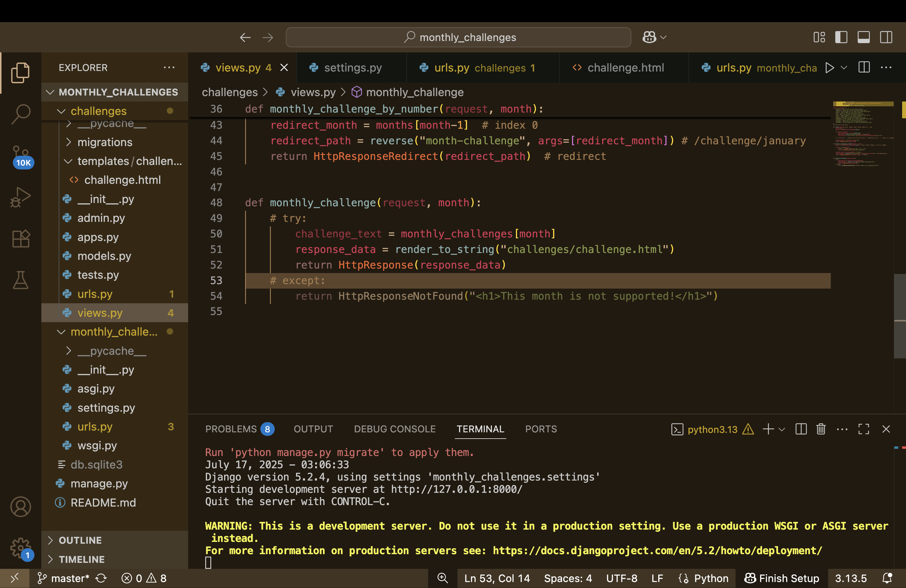Screen dimensions: 906x588
Task: Collapse the challenges folder
Action: click(114, 111)
